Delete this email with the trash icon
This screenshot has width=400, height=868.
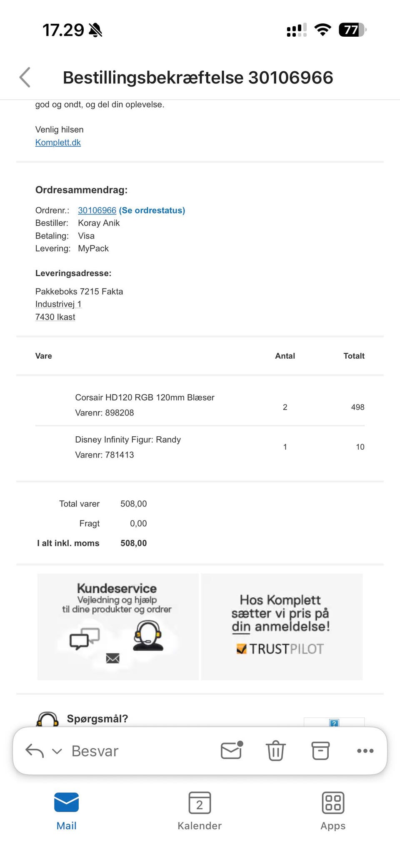[276, 751]
